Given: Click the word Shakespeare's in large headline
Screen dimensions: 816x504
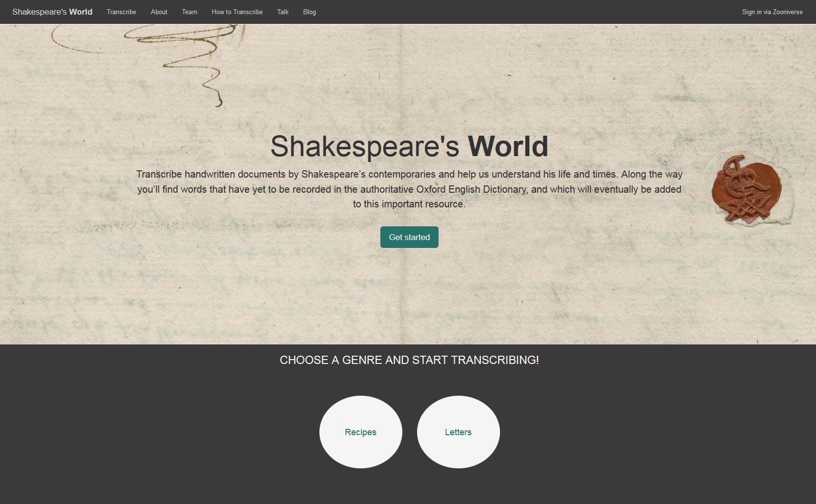Looking at the screenshot, I should tap(364, 146).
